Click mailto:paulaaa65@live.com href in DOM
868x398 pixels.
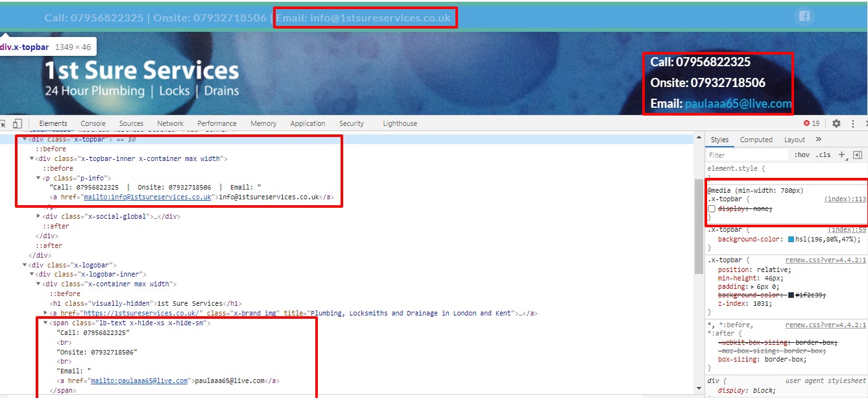coord(139,381)
